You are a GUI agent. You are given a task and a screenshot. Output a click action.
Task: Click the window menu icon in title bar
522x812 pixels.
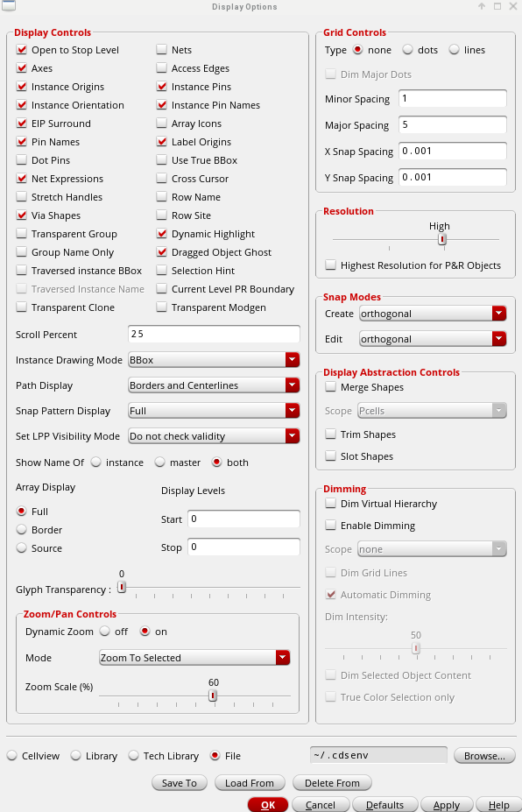[x=9, y=6]
